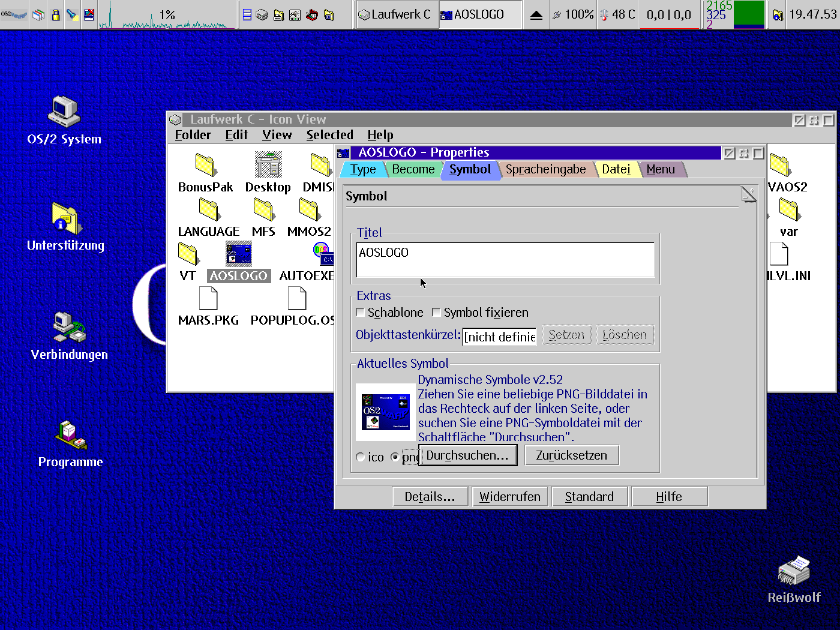Viewport: 840px width, 630px height.
Task: Switch to the Menu tab
Action: click(x=661, y=169)
